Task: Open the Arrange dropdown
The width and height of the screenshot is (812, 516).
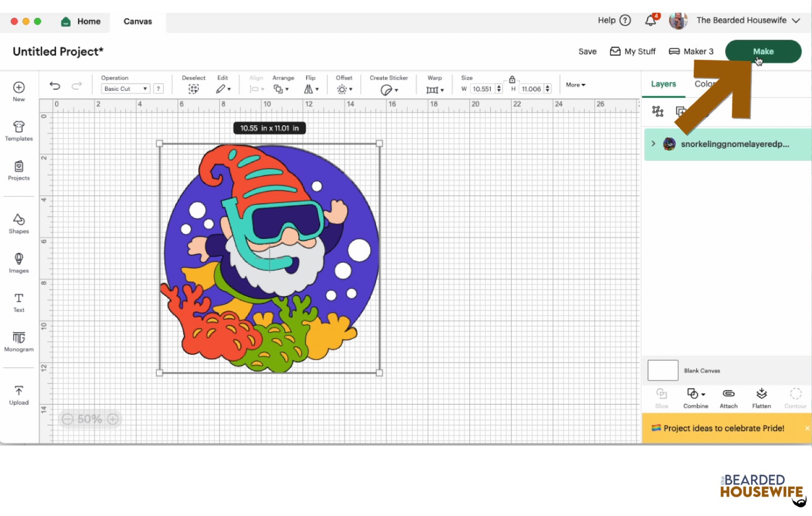Action: [x=281, y=89]
